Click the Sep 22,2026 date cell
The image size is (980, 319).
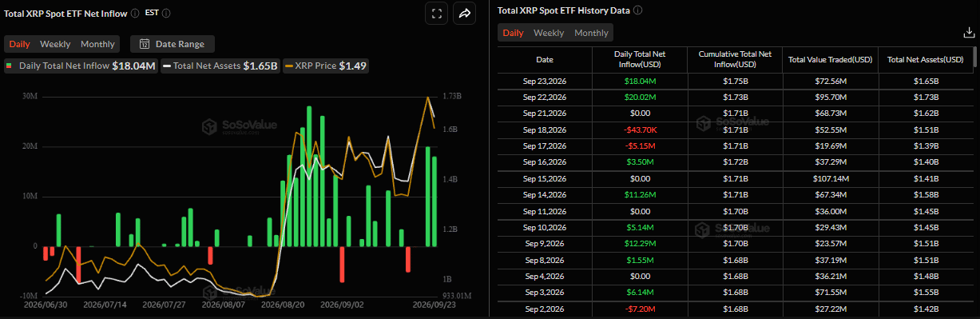coord(545,97)
